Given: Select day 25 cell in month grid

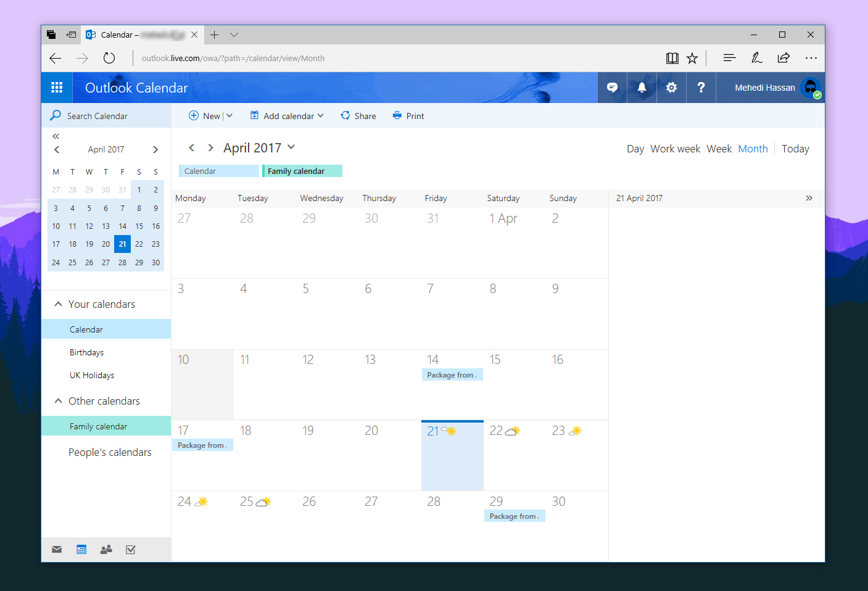Looking at the screenshot, I should [265, 526].
